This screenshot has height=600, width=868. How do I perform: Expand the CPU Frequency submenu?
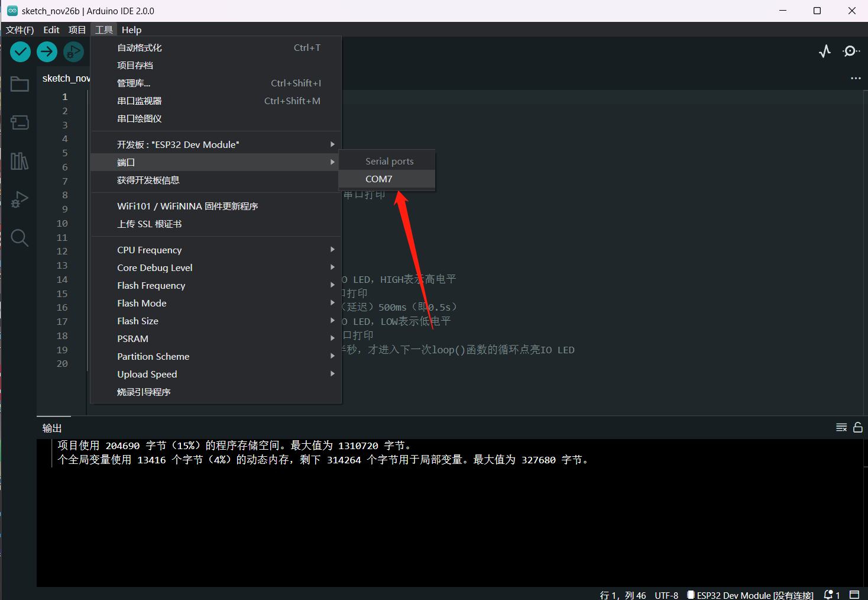(216, 250)
